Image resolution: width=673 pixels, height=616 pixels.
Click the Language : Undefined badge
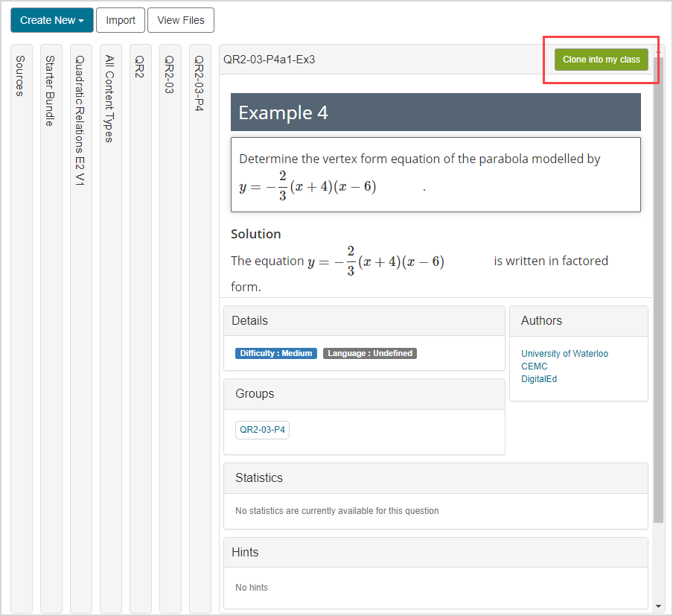point(369,354)
